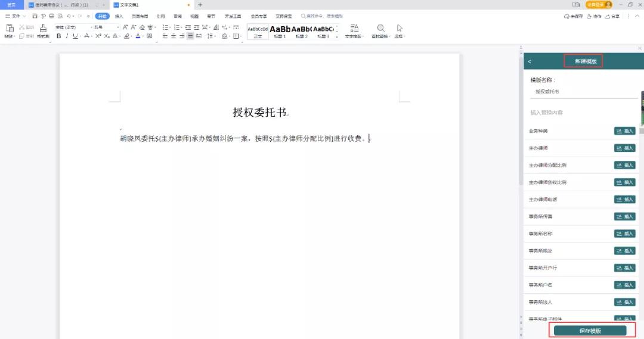The height and width of the screenshot is (339, 644).
Task: Click the numbered list icon
Action: [177, 27]
